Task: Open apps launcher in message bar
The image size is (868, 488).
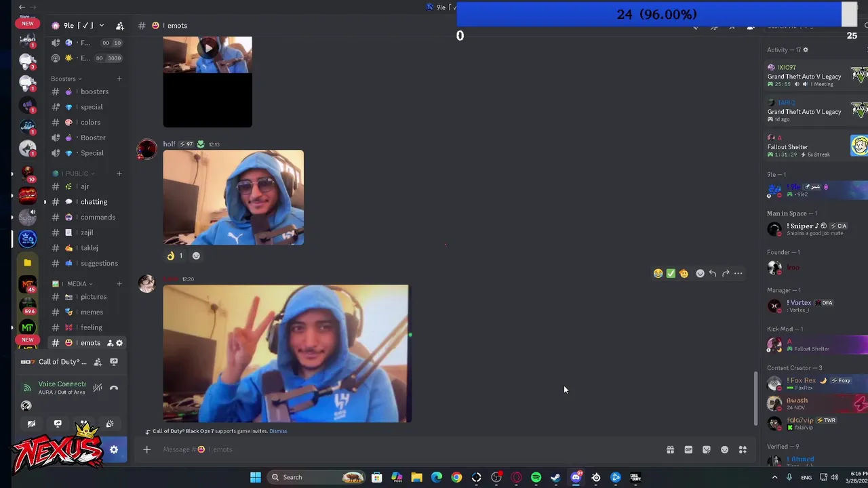Action: 743,449
